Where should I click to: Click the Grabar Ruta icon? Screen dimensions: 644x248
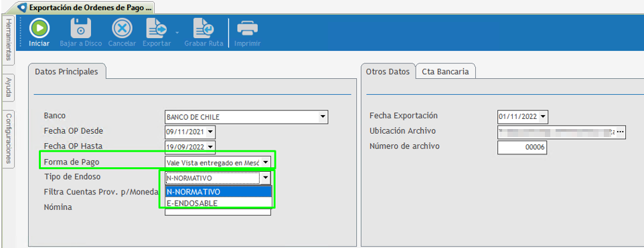coord(204,29)
